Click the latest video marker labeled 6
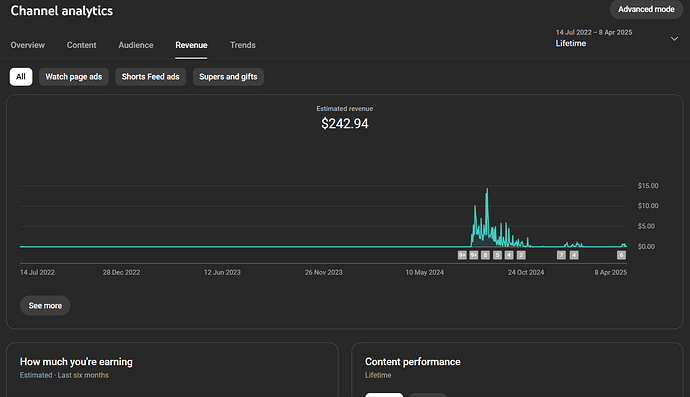This screenshot has height=397, width=690. coord(621,255)
